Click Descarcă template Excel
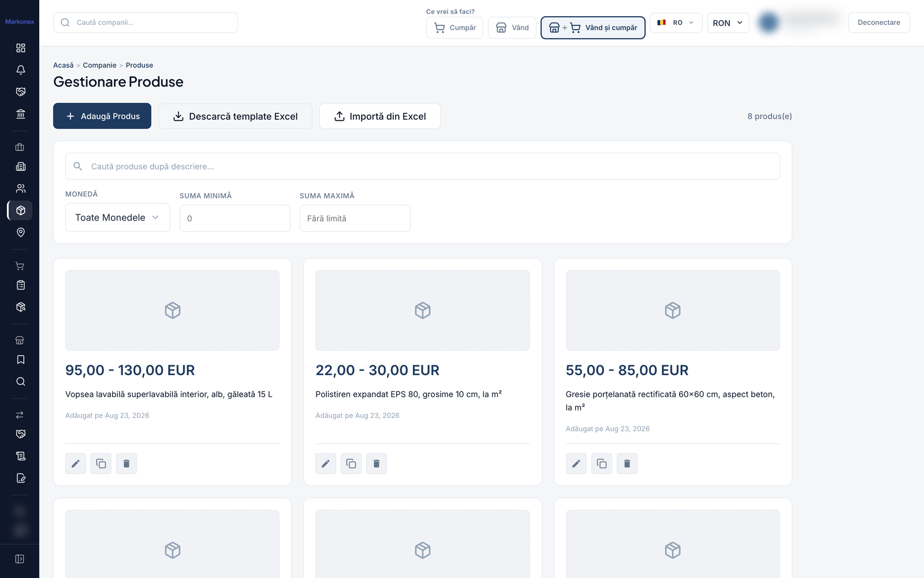Viewport: 924px width, 578px height. coord(236,116)
